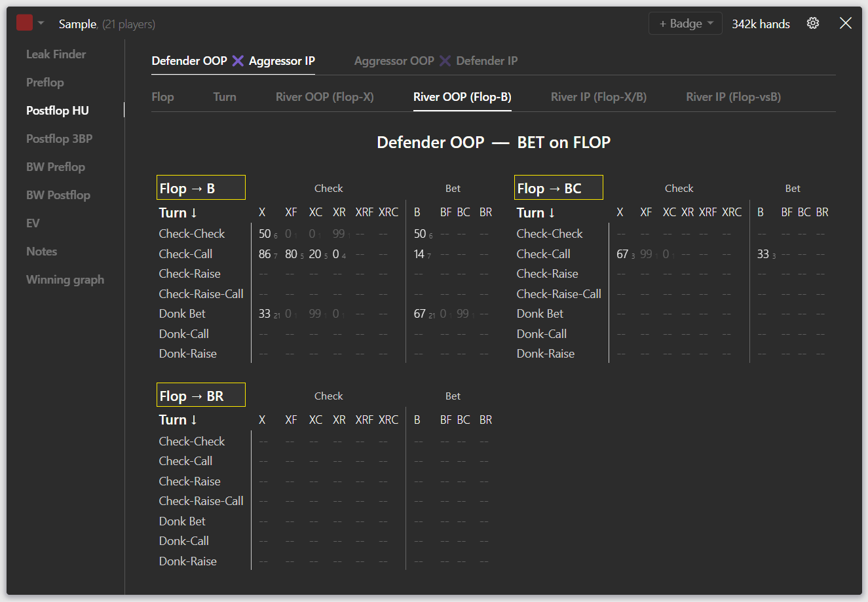The height and width of the screenshot is (602, 868).
Task: Click the Sample player name
Action: 78,24
